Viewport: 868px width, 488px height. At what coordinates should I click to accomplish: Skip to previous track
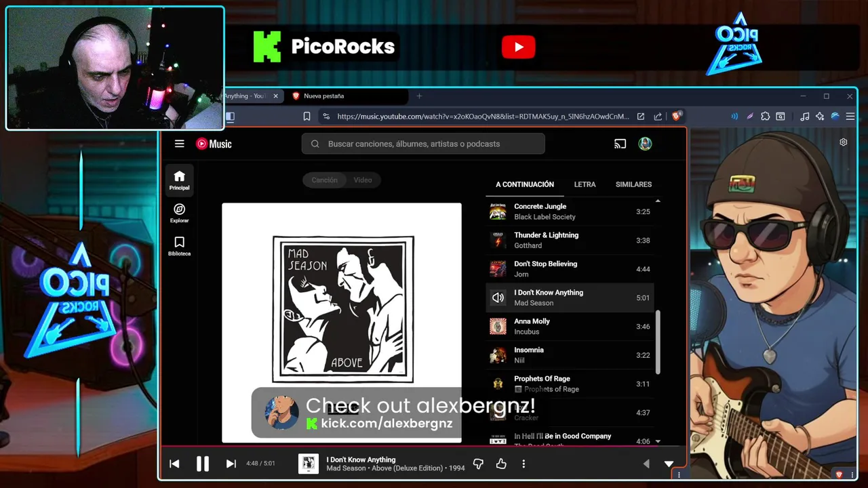point(174,464)
